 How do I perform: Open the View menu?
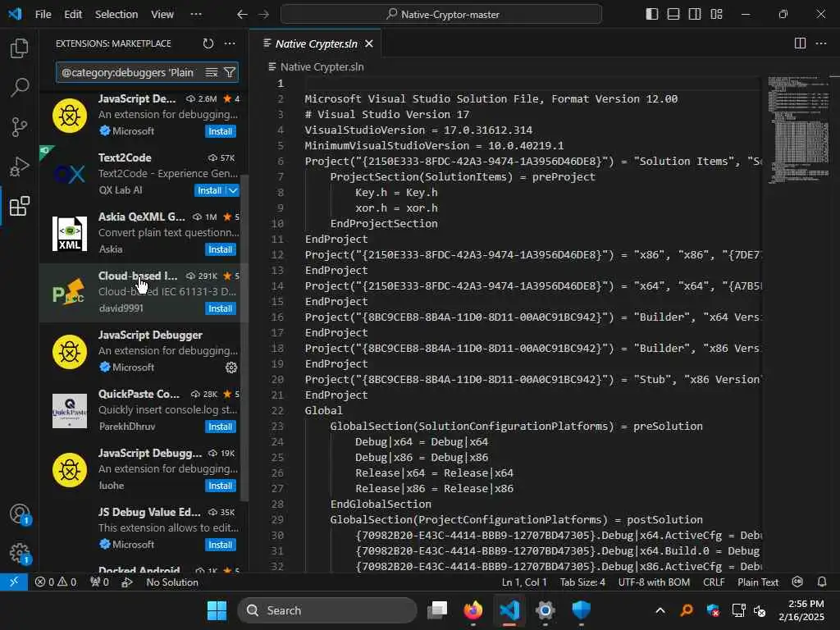[x=162, y=15]
